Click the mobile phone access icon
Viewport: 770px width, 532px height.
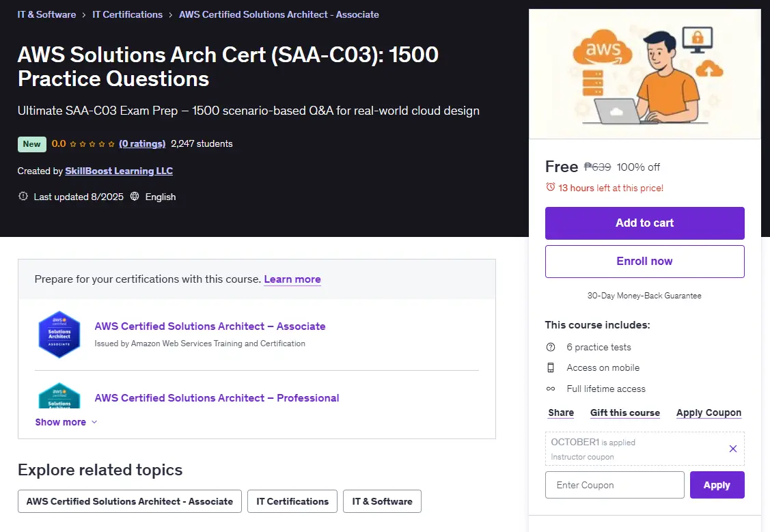(551, 367)
